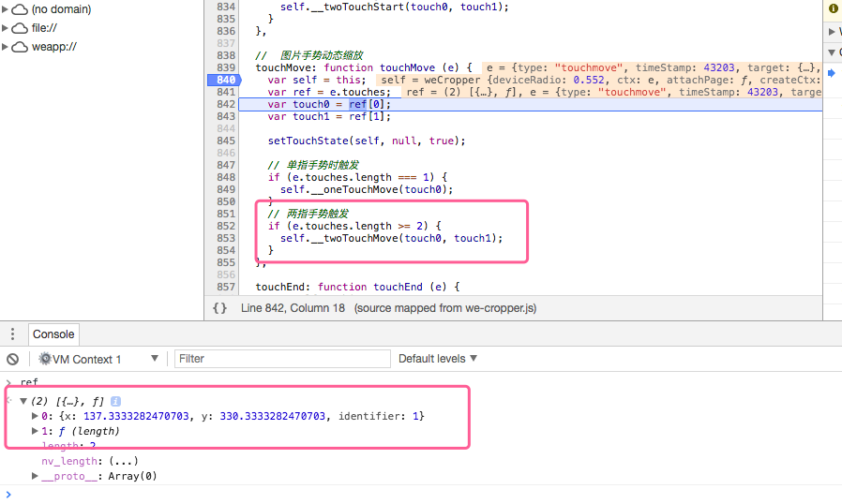The width and height of the screenshot is (842, 504).
Task: Expand the __proto__: Array(0) entry
Action: click(x=35, y=476)
